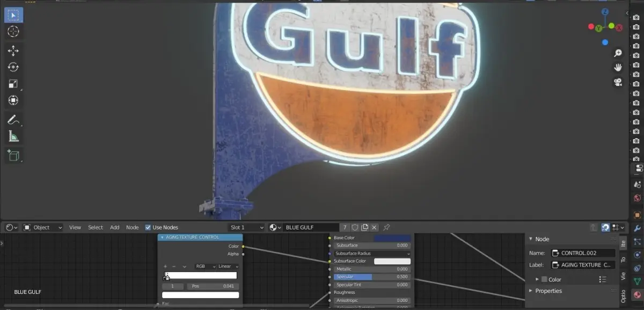Image resolution: width=644 pixels, height=310 pixels.
Task: Toggle node snapping magnet button
Action: tap(605, 227)
